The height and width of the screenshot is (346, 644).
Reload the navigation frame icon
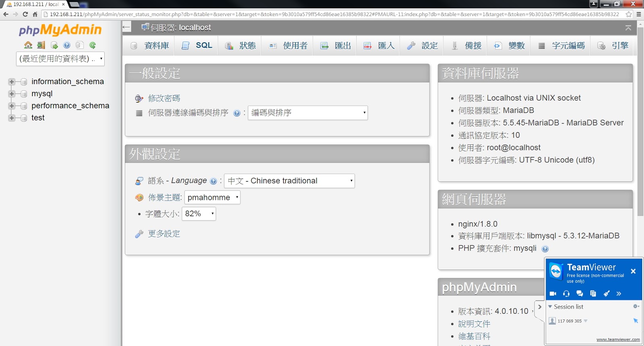pos(93,45)
